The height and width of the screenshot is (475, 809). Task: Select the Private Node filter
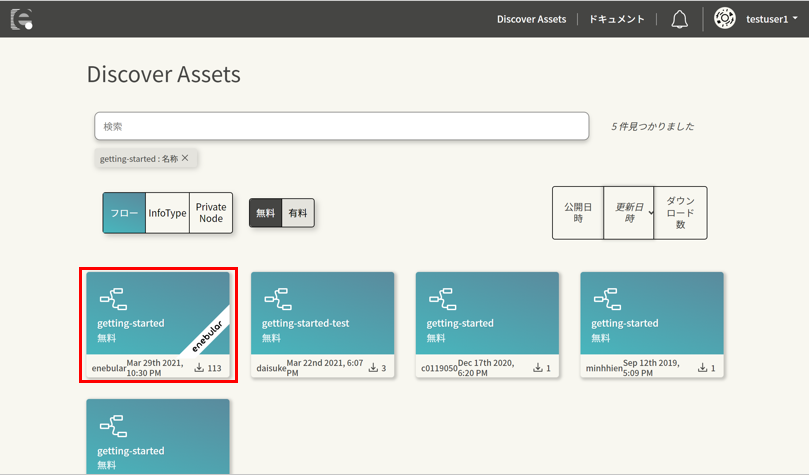coord(211,213)
